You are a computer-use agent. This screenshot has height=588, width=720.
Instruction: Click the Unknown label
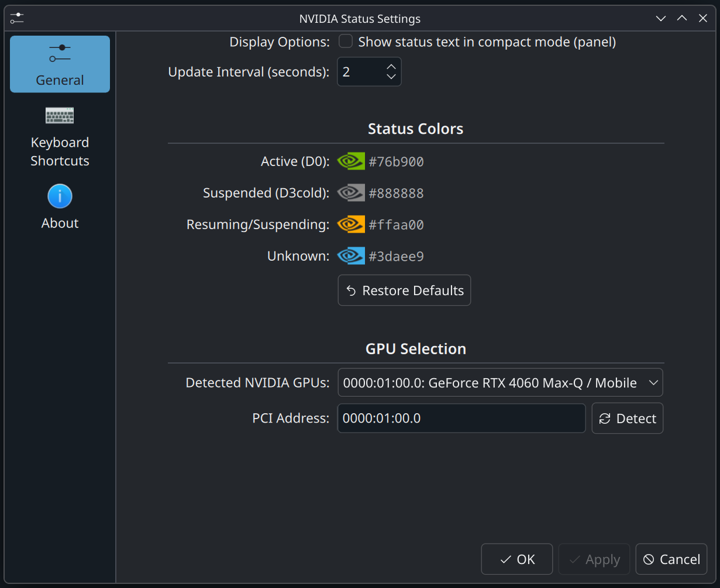click(x=298, y=256)
